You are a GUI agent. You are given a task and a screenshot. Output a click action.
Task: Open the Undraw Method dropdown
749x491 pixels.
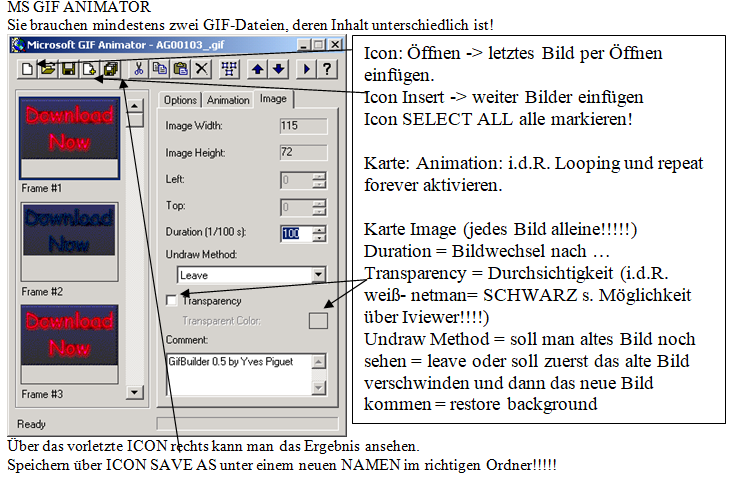point(318,273)
